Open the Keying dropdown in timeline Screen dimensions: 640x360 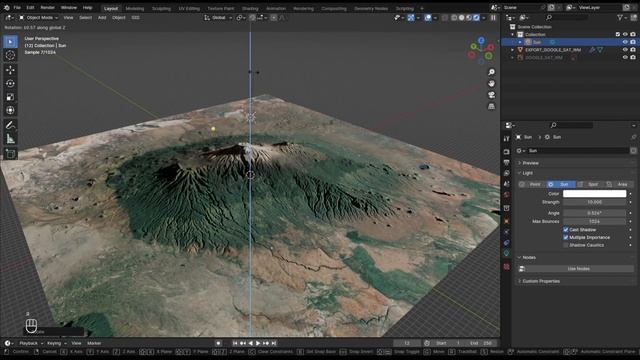[56, 343]
